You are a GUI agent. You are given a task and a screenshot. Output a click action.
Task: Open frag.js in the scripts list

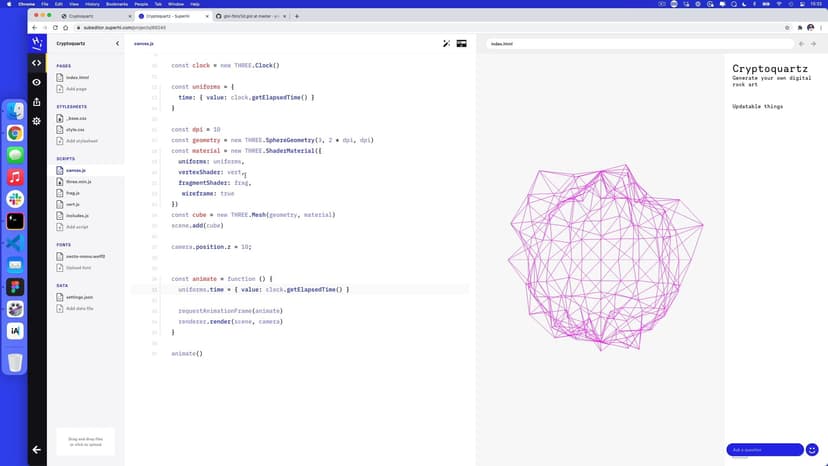click(x=72, y=193)
